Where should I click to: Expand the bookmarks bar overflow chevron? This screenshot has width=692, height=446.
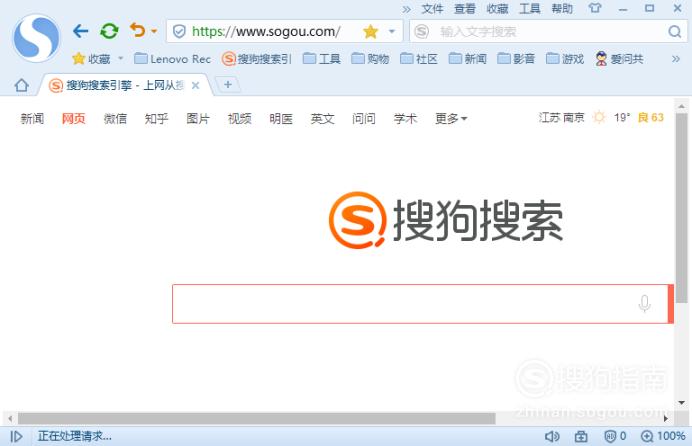coord(676,59)
